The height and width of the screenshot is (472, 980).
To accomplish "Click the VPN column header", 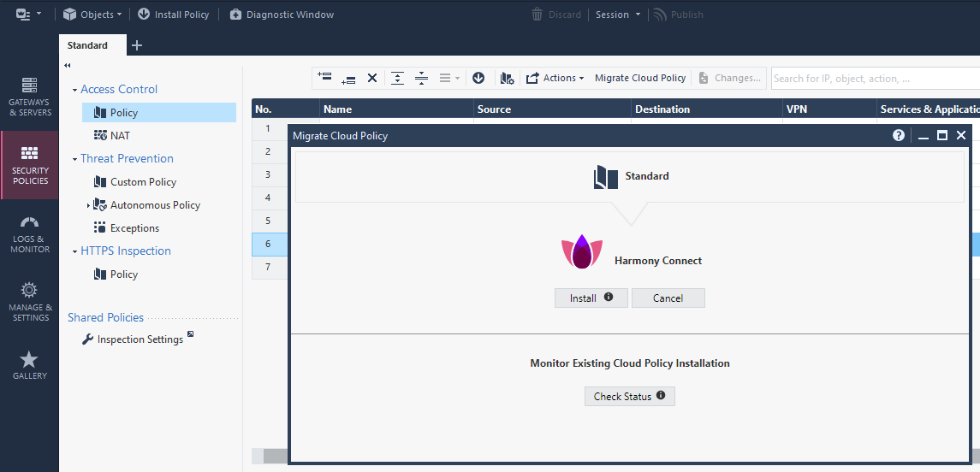I will coord(829,109).
